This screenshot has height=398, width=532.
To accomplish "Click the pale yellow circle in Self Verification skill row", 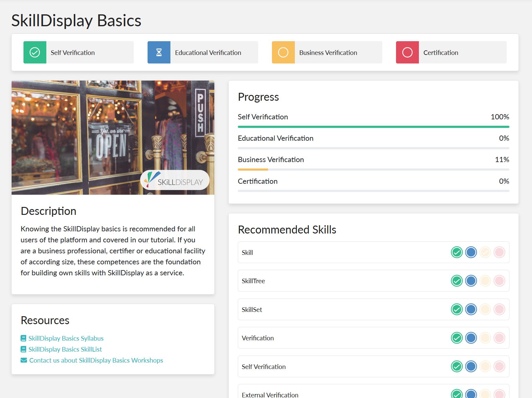I will pos(485,367).
